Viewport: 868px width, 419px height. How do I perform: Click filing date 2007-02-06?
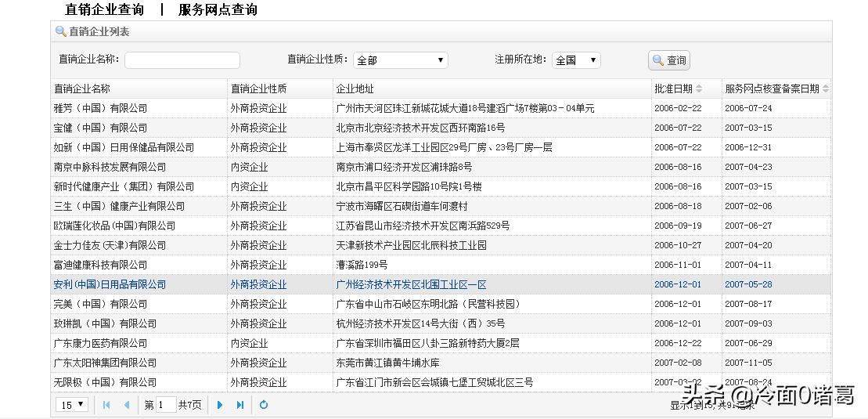pyautogui.click(x=748, y=206)
